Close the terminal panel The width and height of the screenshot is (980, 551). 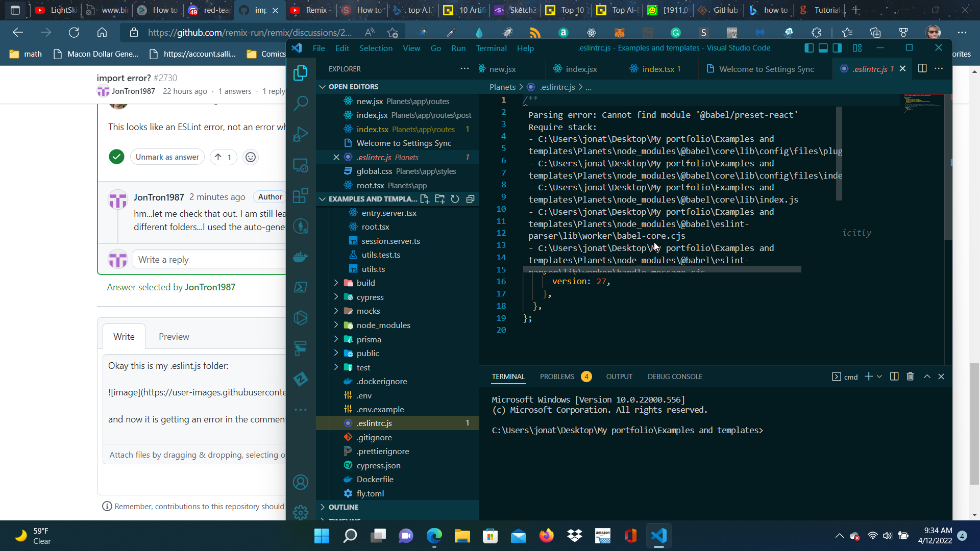(941, 377)
